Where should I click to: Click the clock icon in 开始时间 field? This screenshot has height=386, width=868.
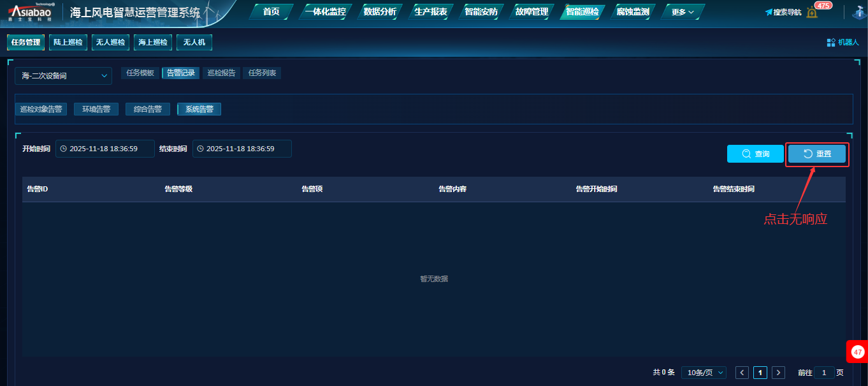click(63, 149)
